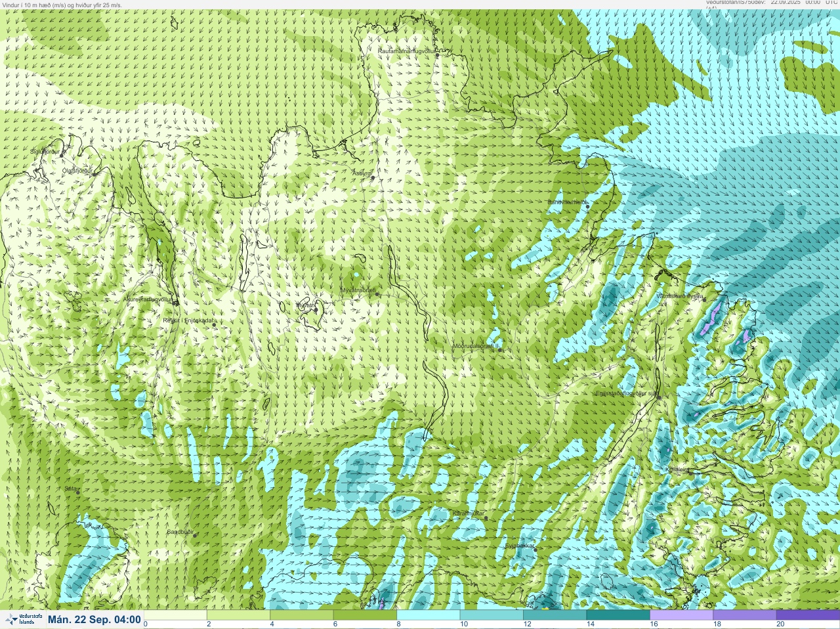
Task: Click the Siglufjörður station label
Action: coord(45,152)
